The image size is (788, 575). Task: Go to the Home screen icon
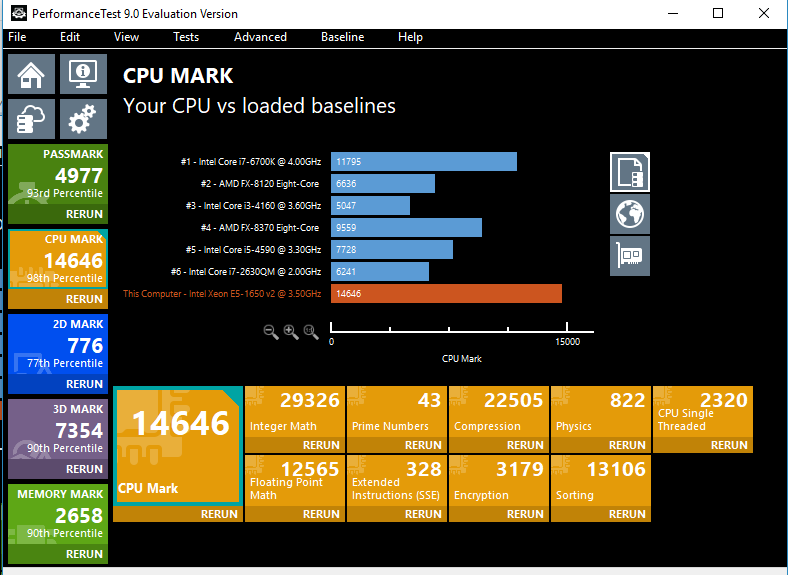click(x=31, y=74)
